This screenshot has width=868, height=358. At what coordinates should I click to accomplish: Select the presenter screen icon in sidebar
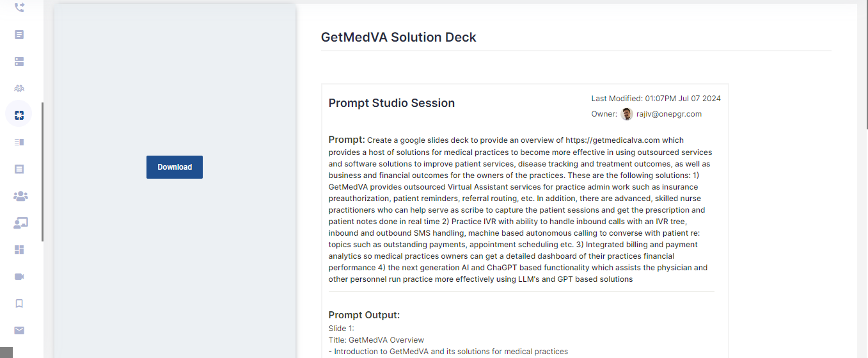pos(20,223)
